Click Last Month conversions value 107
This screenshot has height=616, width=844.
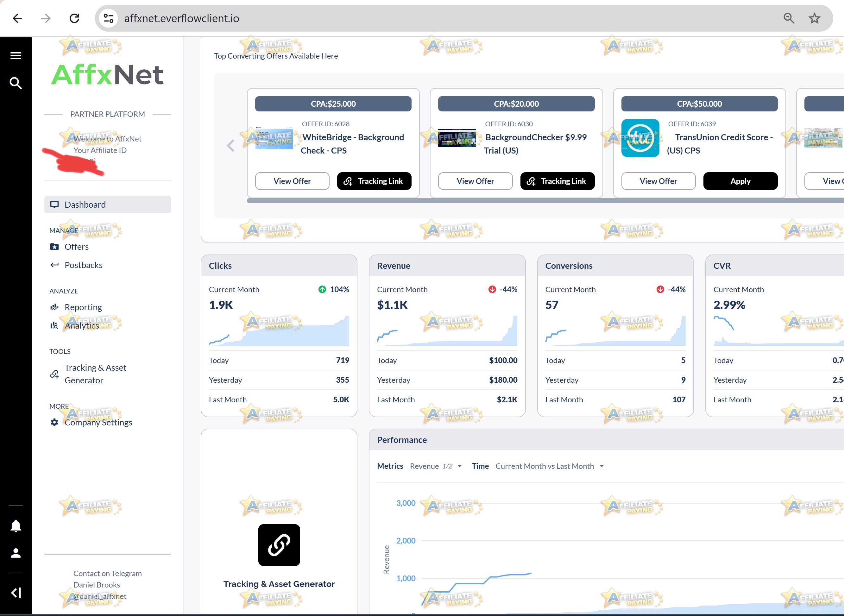[x=679, y=400]
